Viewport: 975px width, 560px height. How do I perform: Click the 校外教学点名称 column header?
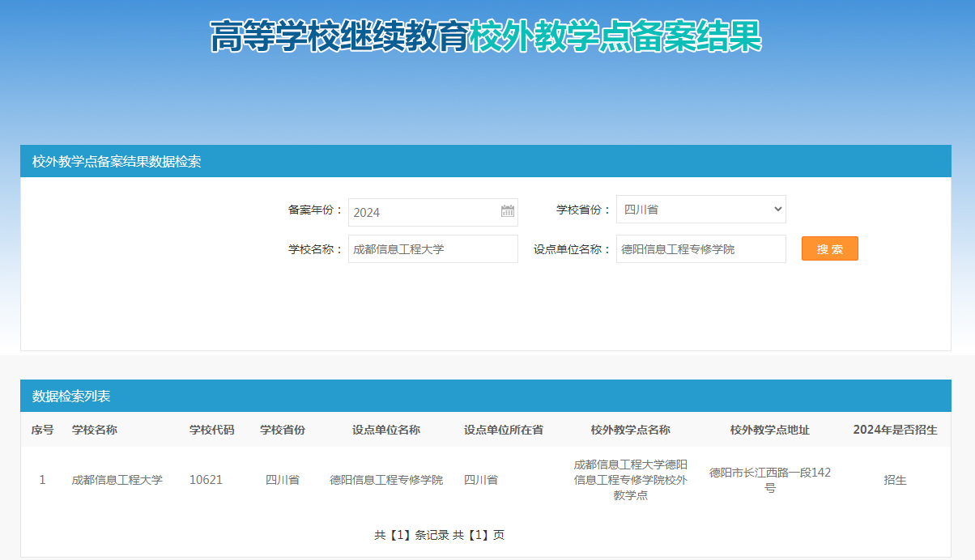point(630,430)
